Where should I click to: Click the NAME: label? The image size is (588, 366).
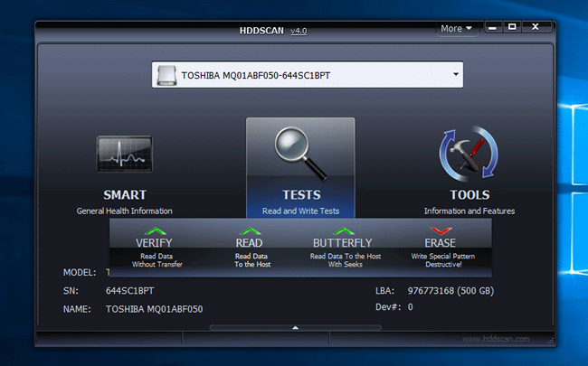point(77,309)
